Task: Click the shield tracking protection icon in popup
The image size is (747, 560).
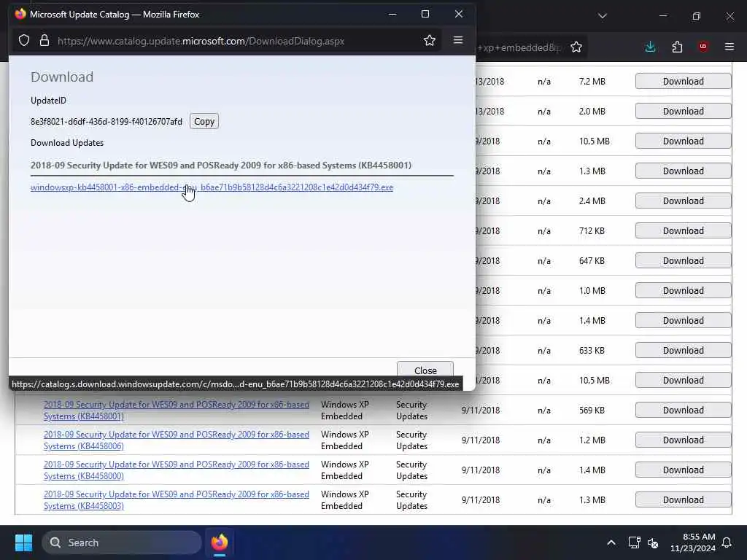Action: pyautogui.click(x=24, y=41)
